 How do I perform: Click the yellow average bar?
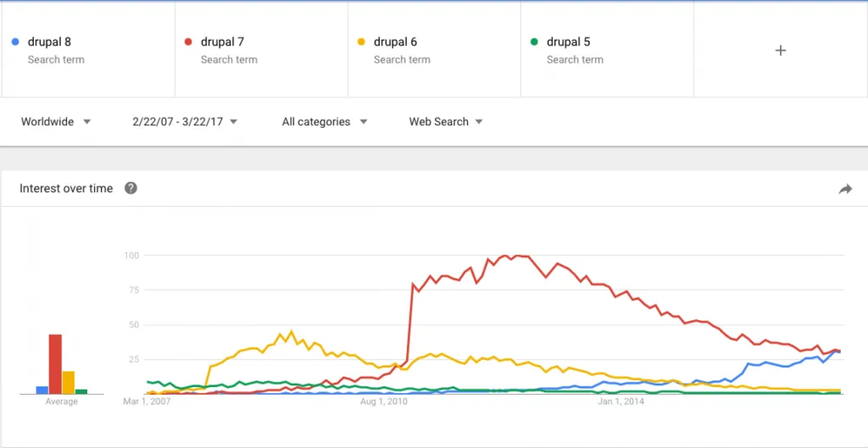pos(69,382)
